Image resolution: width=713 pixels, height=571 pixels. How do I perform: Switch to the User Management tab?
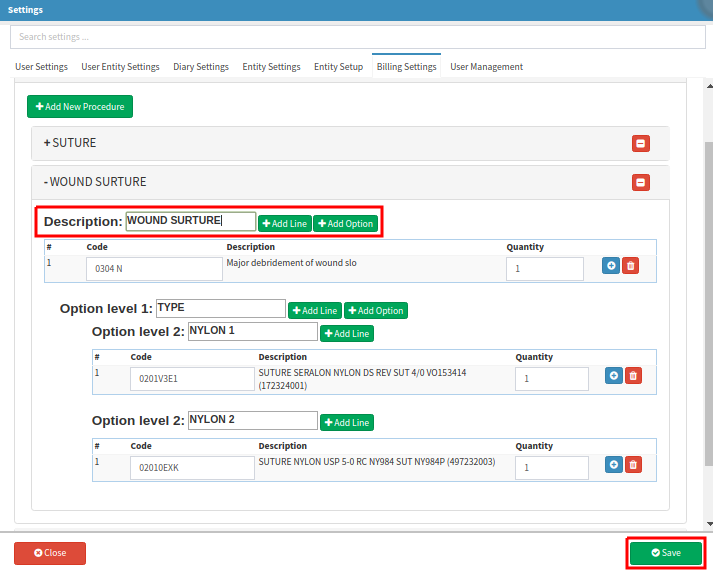[486, 67]
